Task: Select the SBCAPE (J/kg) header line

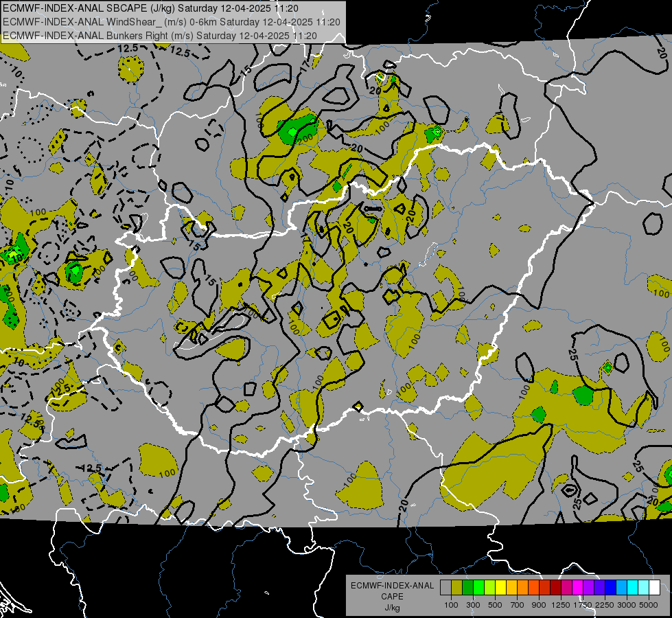Action: click(x=150, y=8)
